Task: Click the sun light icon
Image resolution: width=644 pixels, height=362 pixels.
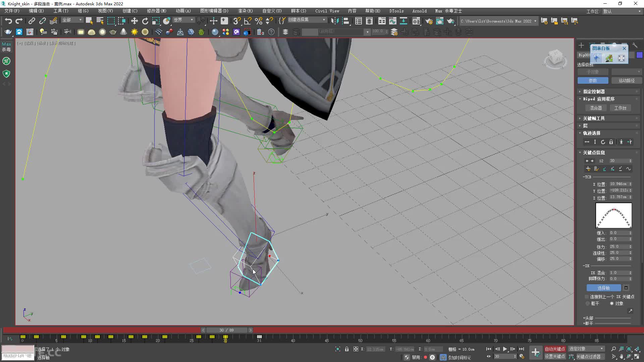Action: click(x=134, y=32)
